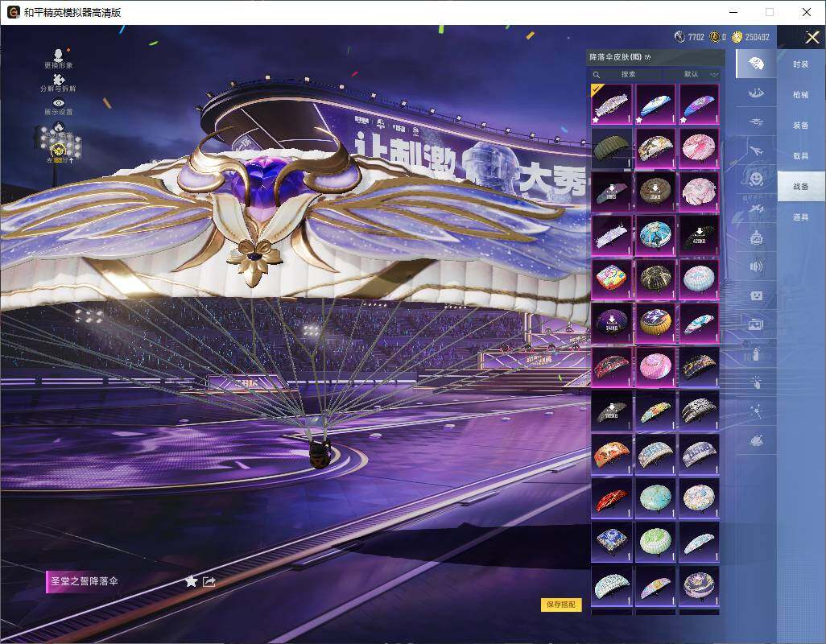Image resolution: width=826 pixels, height=644 pixels.
Task: Select the purple-gold round parachute, bottom row
Action: click(699, 585)
